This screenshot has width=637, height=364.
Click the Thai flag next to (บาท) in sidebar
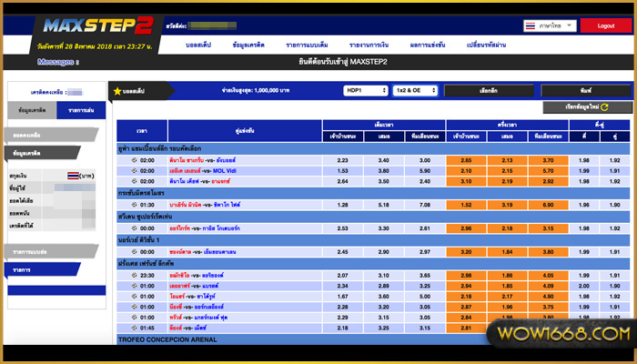tap(74, 174)
